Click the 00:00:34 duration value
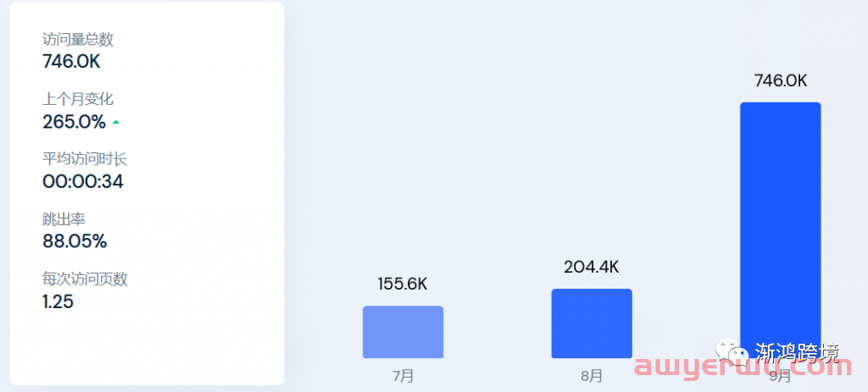868x392 pixels. (83, 181)
